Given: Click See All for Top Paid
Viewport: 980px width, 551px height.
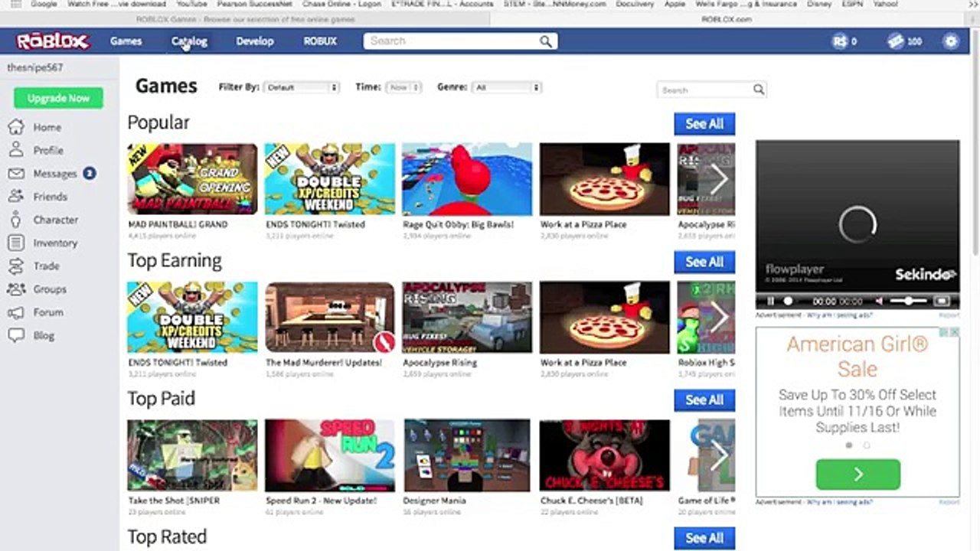Looking at the screenshot, I should 704,399.
